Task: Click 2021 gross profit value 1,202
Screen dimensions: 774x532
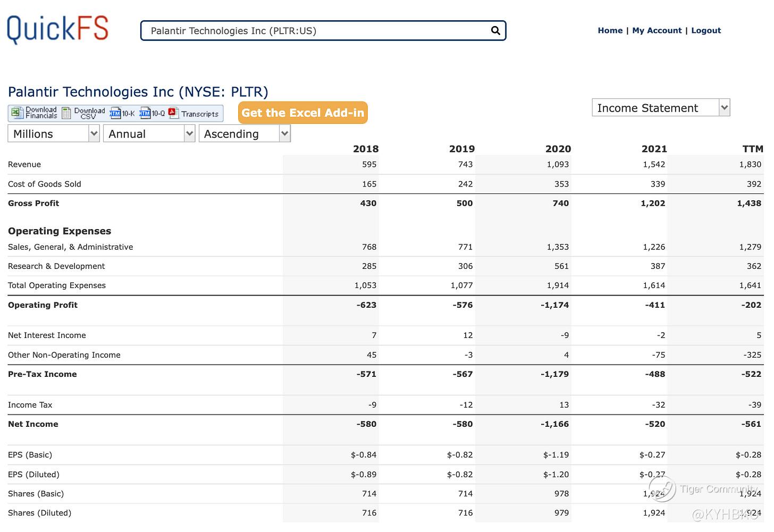Action: (653, 204)
